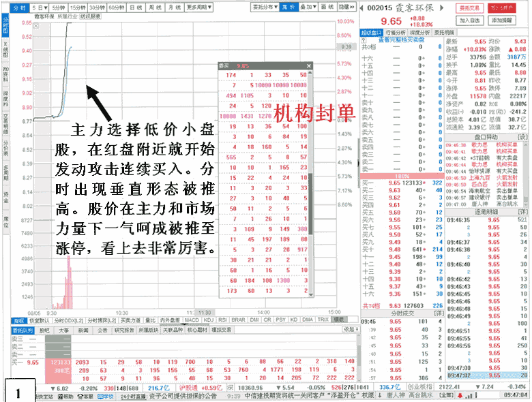This screenshot has height=402, width=532.
Task: Open the 交易明细 sidebar item
Action: tap(5, 123)
